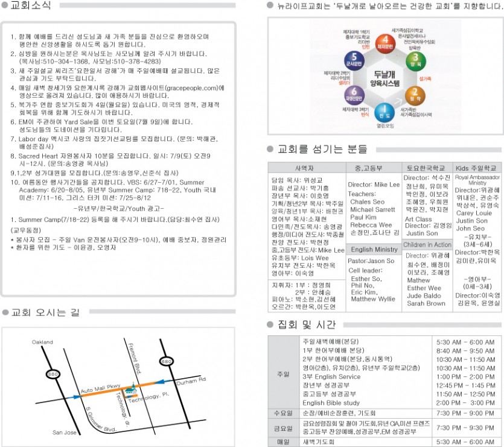The height and width of the screenshot is (447, 504).
Task: Click the Oakland label on the map
Action: pyautogui.click(x=42, y=342)
